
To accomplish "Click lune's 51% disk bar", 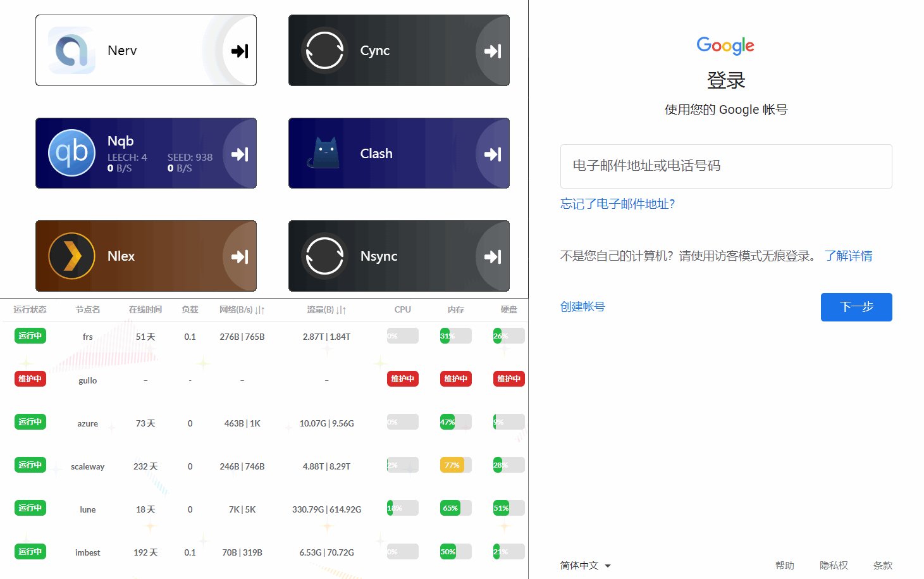I will (509, 508).
